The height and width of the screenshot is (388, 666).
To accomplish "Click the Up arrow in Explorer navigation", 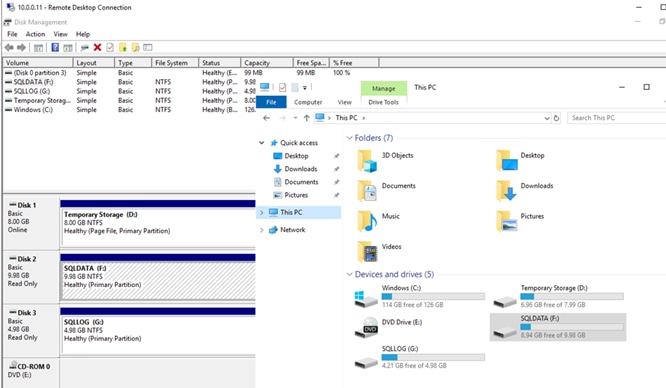I will coord(306,118).
